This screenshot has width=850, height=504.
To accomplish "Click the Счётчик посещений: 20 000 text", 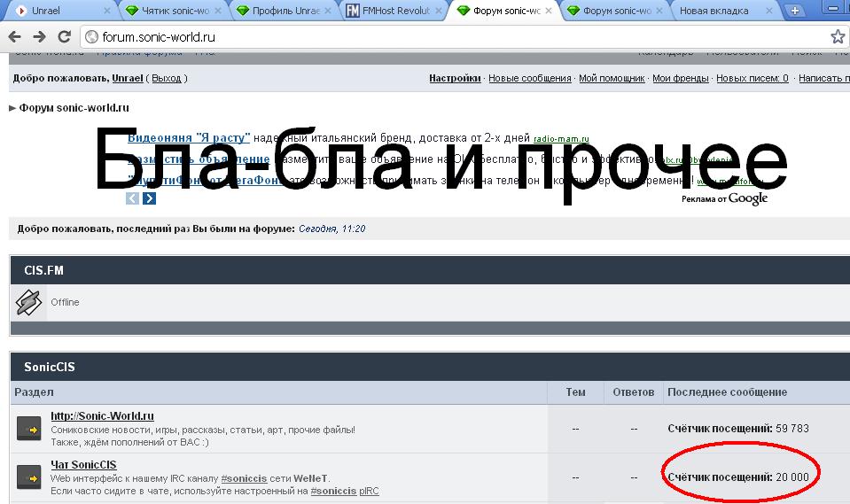I will pyautogui.click(x=738, y=477).
